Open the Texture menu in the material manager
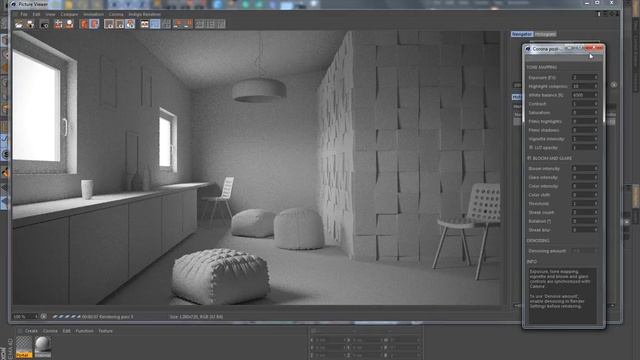Image resolution: width=640 pixels, height=360 pixels. (x=106, y=331)
